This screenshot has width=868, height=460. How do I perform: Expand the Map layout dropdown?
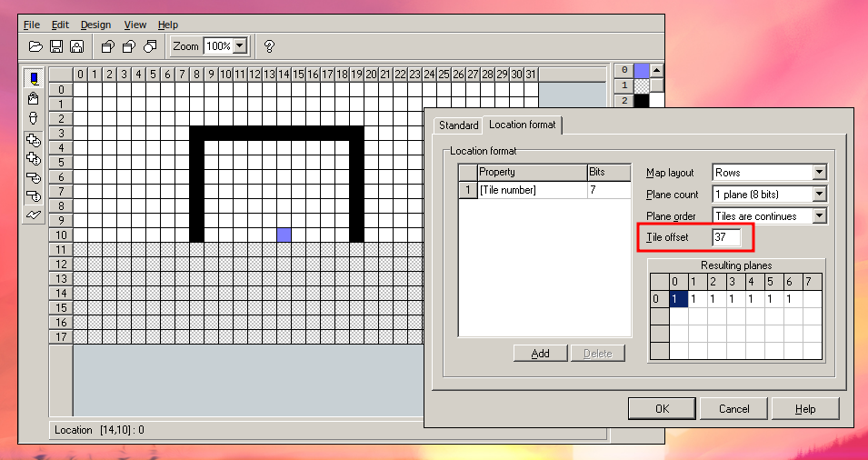tap(819, 173)
